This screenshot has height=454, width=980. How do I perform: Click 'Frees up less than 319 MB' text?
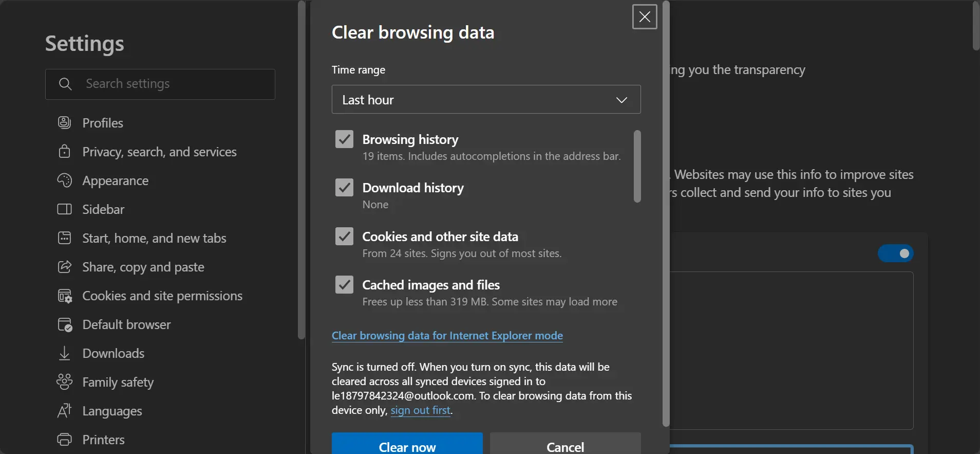coord(489,301)
